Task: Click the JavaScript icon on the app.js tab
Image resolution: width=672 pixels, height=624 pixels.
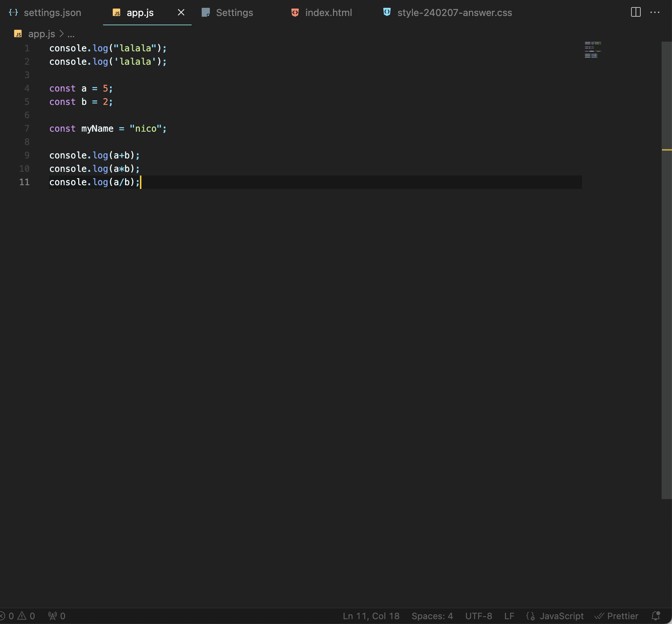Action: (x=116, y=12)
